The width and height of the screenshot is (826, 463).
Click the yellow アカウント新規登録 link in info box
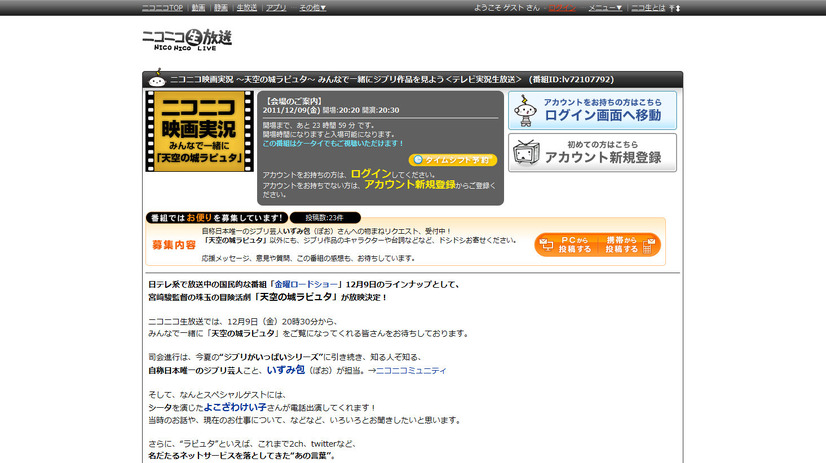[x=410, y=184]
